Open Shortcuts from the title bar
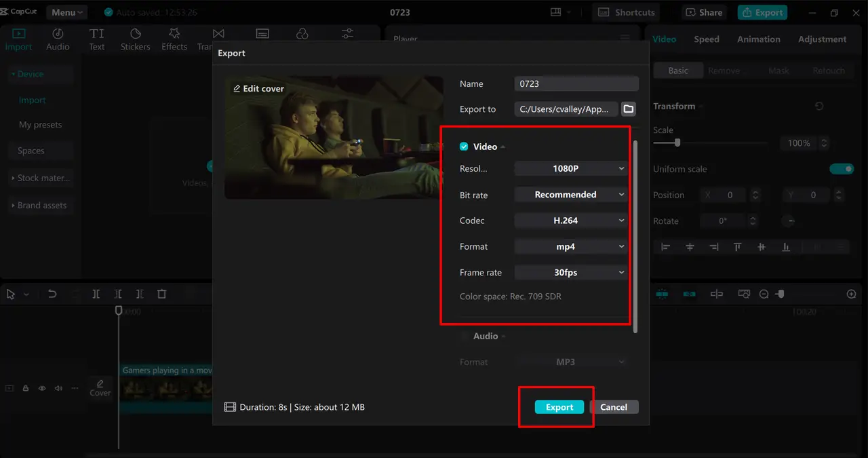This screenshot has height=458, width=868. (x=625, y=12)
